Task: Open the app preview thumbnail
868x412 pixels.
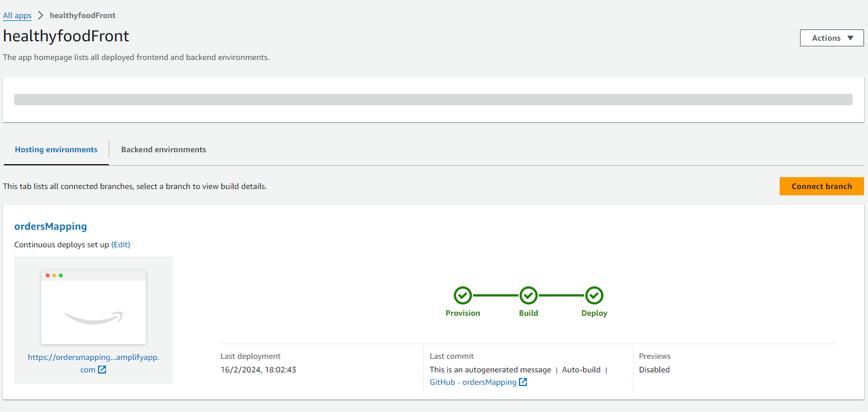Action: click(93, 307)
